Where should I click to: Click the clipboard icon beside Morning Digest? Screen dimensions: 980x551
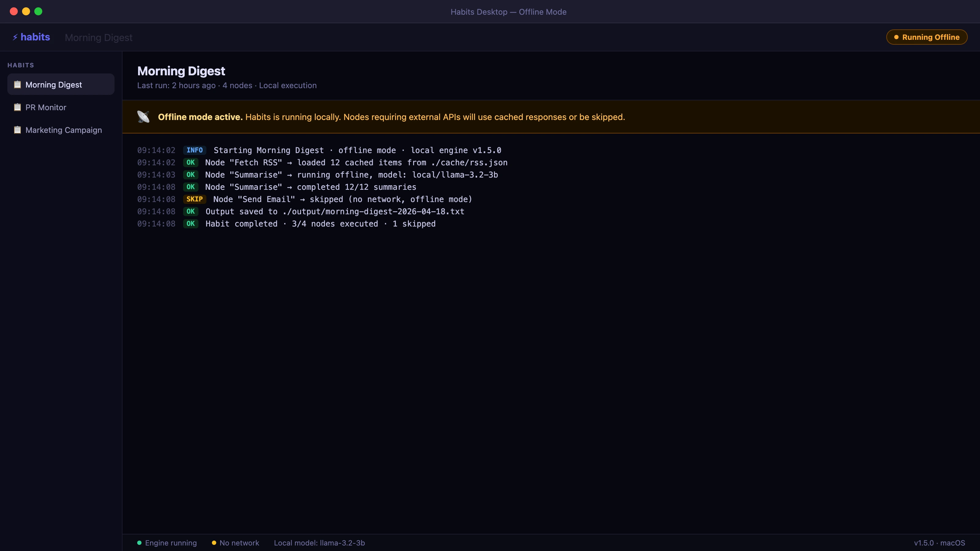tap(17, 84)
